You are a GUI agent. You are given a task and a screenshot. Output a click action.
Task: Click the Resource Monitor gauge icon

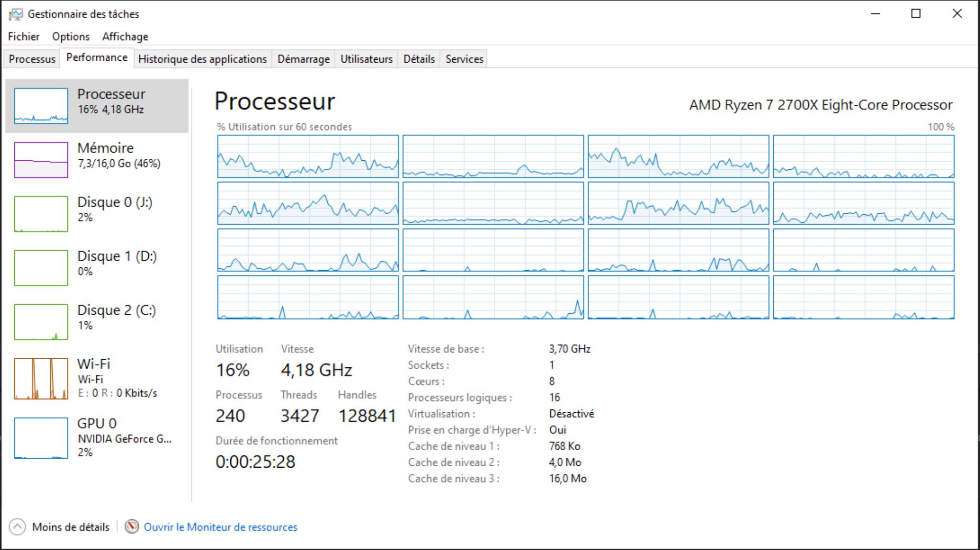(x=132, y=527)
